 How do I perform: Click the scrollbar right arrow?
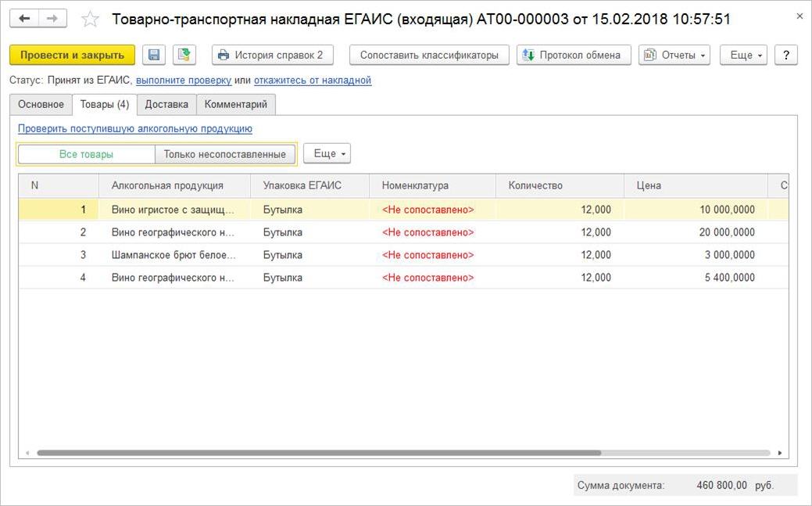(x=780, y=453)
